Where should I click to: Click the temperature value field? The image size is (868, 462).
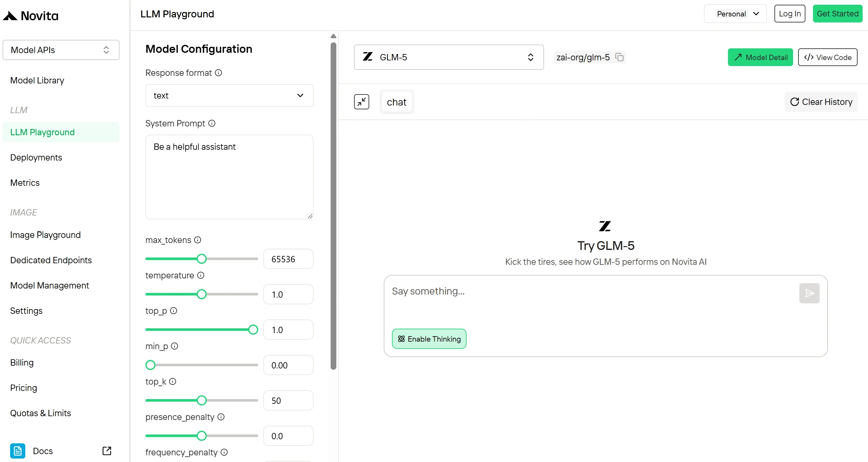[x=288, y=294]
